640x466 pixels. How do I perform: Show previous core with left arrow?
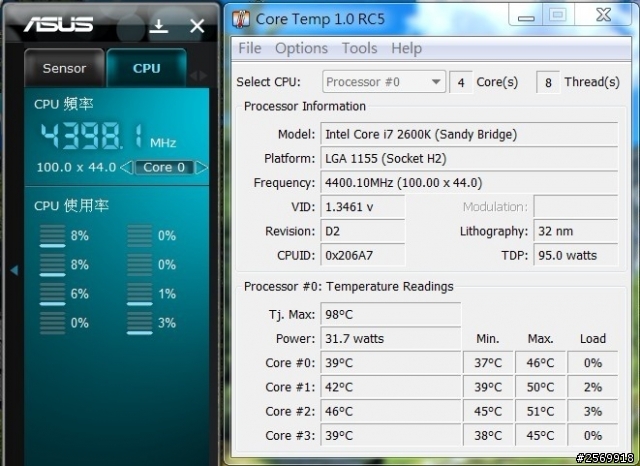(x=127, y=167)
